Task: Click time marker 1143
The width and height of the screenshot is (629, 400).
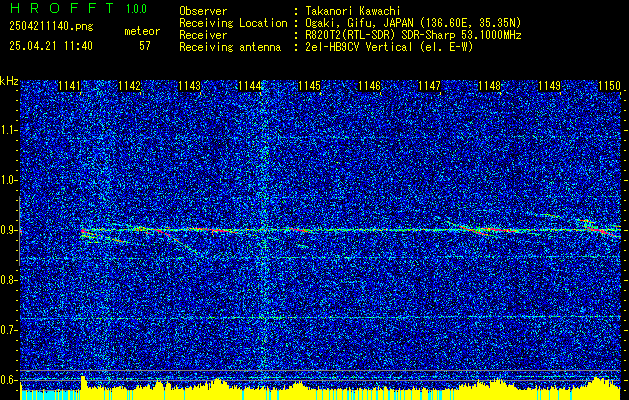Action: pos(189,86)
